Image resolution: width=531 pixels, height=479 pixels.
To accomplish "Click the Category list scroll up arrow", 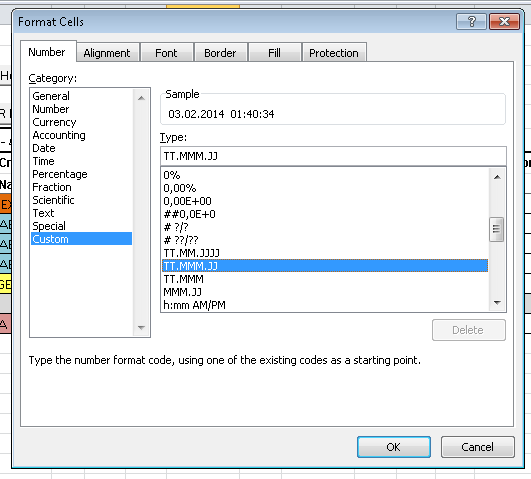I will (x=141, y=98).
